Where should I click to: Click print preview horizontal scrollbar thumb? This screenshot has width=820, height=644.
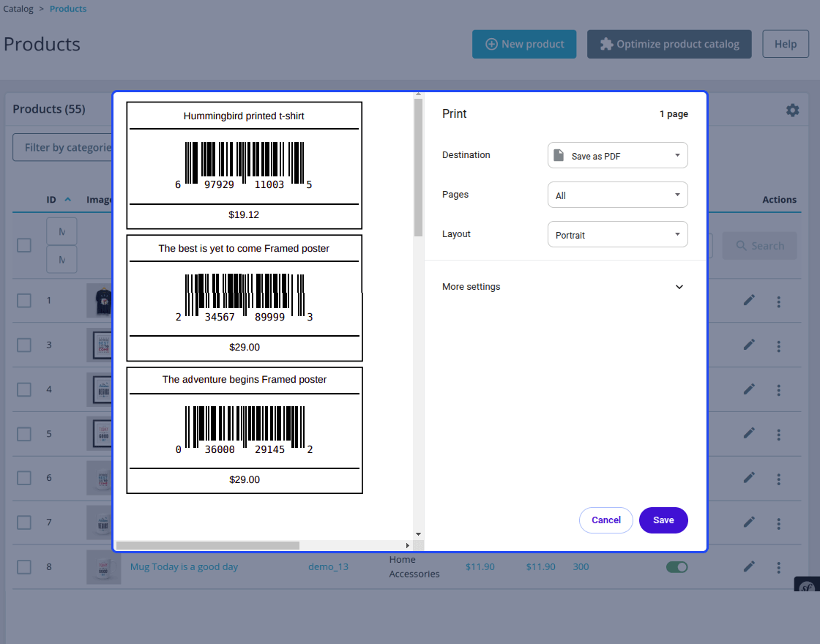pyautogui.click(x=208, y=545)
